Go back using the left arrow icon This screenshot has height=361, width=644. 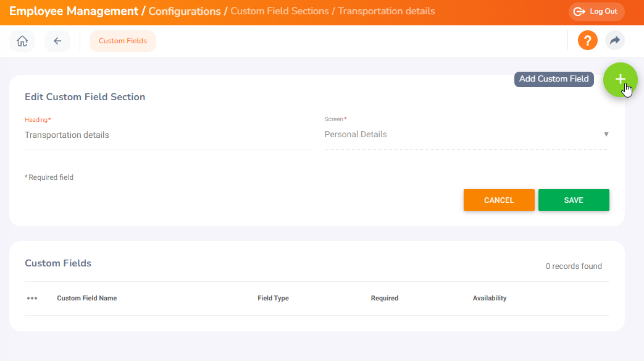pyautogui.click(x=57, y=41)
